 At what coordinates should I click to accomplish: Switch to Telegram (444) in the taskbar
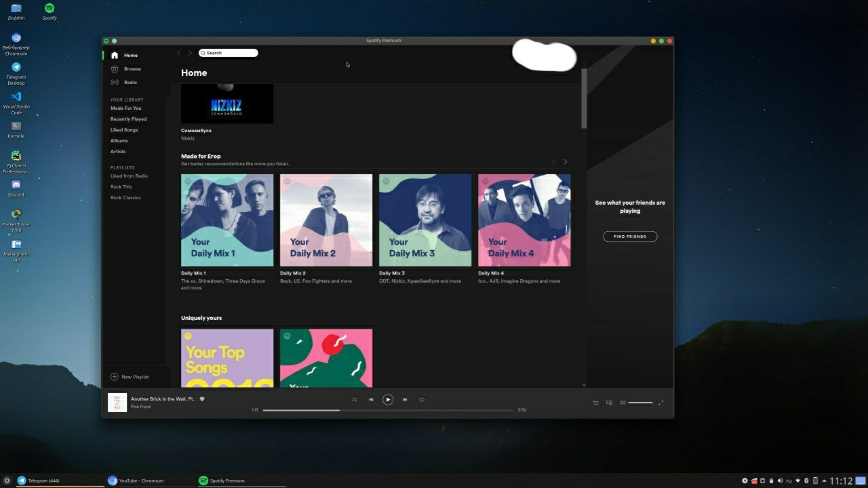(60, 481)
